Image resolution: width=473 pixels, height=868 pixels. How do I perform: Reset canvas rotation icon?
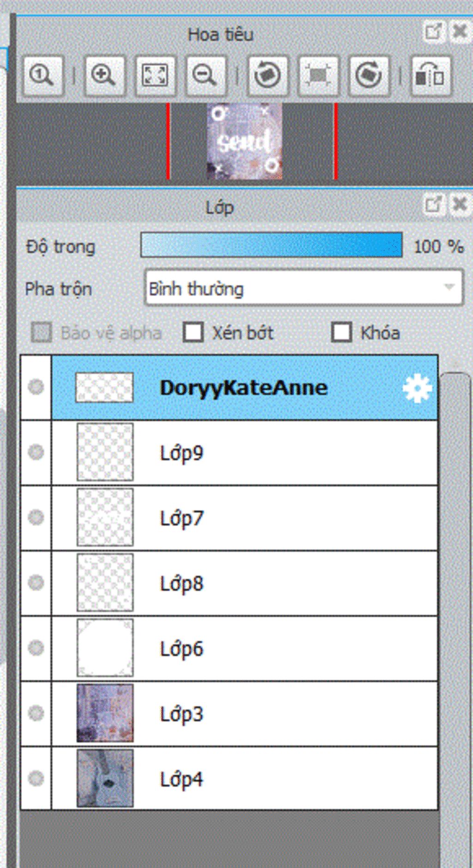pyautogui.click(x=318, y=75)
